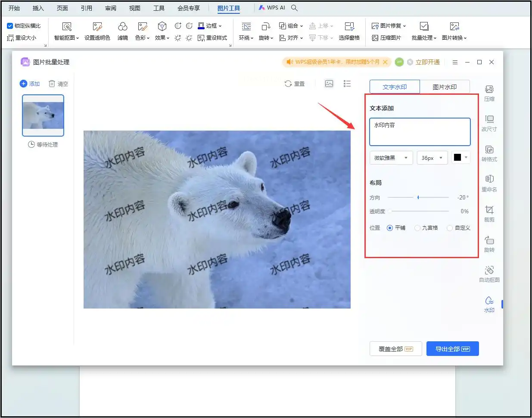Open the 微软雅黑 font dropdown
Image resolution: width=532 pixels, height=418 pixels.
click(391, 158)
